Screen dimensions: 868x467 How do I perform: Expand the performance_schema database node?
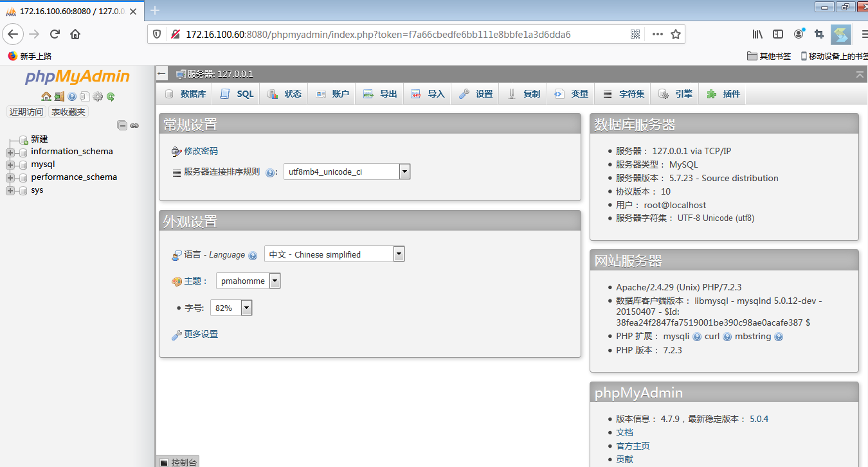pos(10,178)
